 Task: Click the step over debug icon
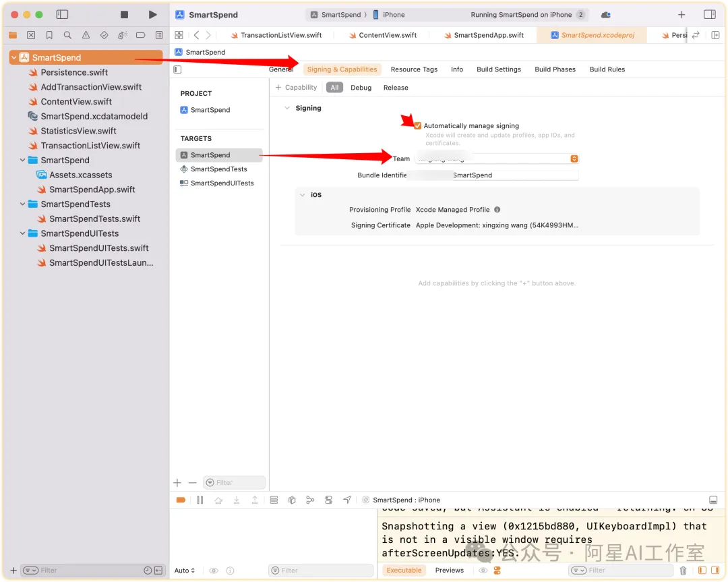(218, 500)
